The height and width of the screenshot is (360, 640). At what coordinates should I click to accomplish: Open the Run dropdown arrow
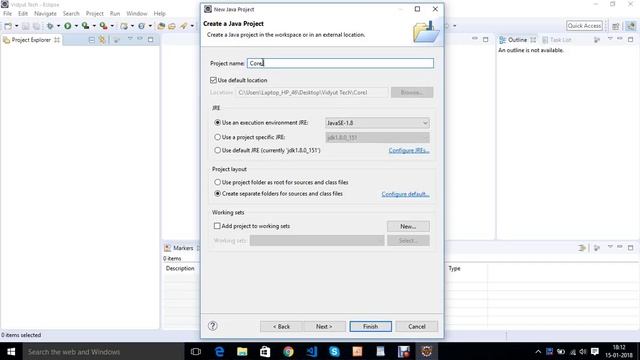[x=76, y=26]
